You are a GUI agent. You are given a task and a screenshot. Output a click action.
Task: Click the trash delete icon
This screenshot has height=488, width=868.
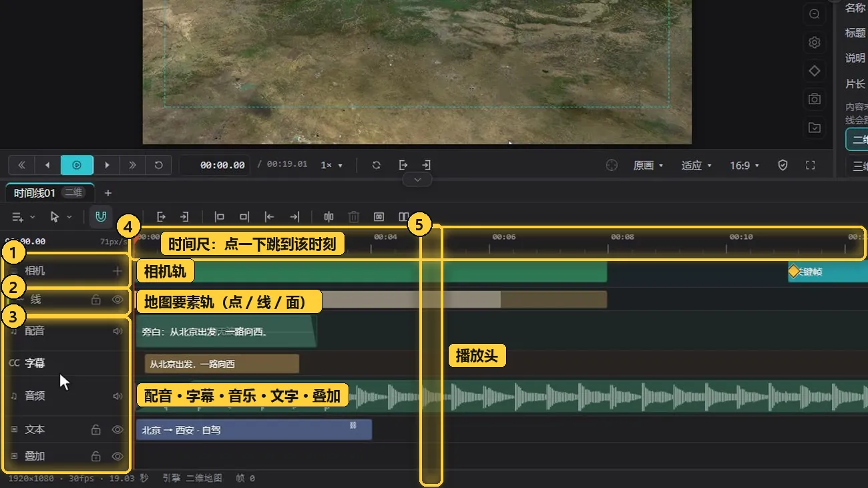[354, 217]
